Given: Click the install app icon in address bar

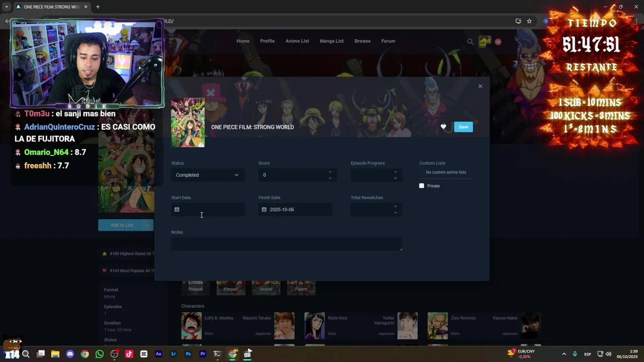Looking at the screenshot, I should coord(518,21).
